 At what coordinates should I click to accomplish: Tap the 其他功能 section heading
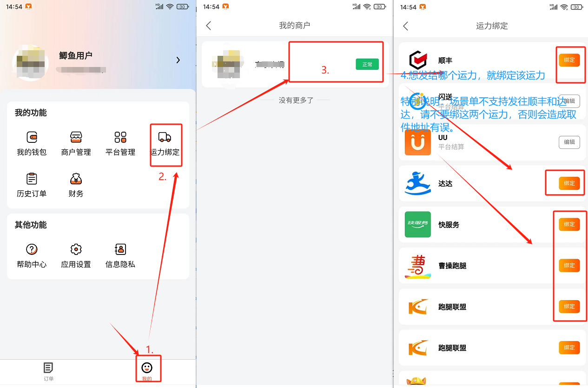click(x=31, y=225)
